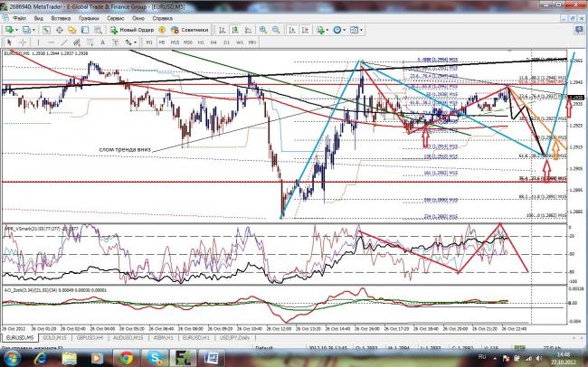Select the crosshair cursor tool

tap(21, 42)
